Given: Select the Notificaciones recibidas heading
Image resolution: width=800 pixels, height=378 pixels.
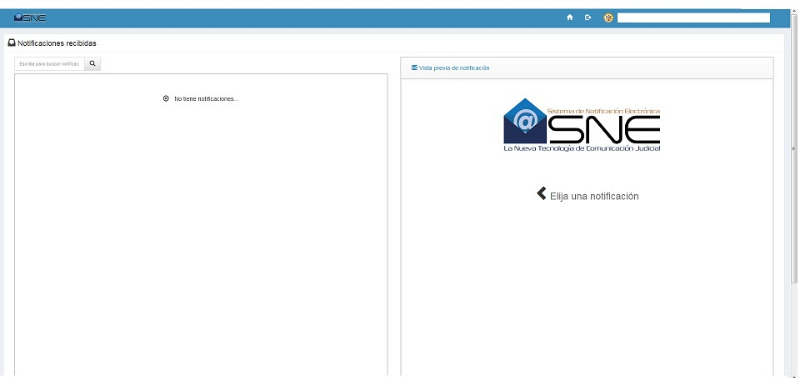Looking at the screenshot, I should [x=57, y=43].
